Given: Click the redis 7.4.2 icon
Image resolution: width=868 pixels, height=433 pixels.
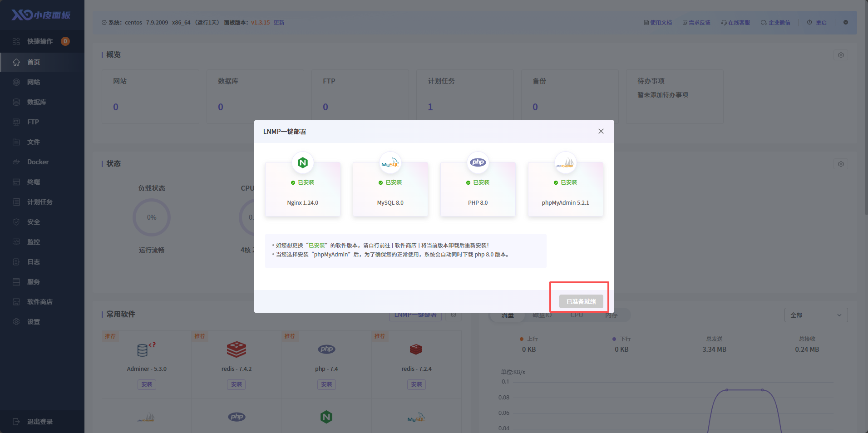Looking at the screenshot, I should tap(237, 349).
